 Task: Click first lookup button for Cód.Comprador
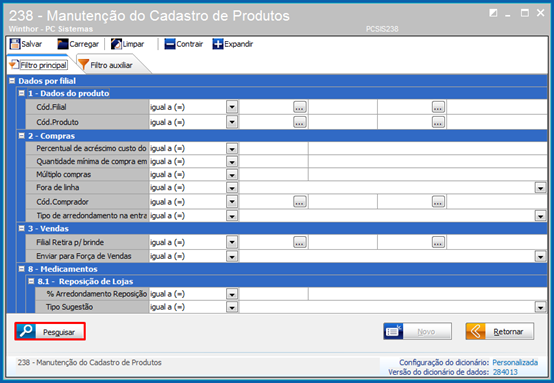(300, 202)
